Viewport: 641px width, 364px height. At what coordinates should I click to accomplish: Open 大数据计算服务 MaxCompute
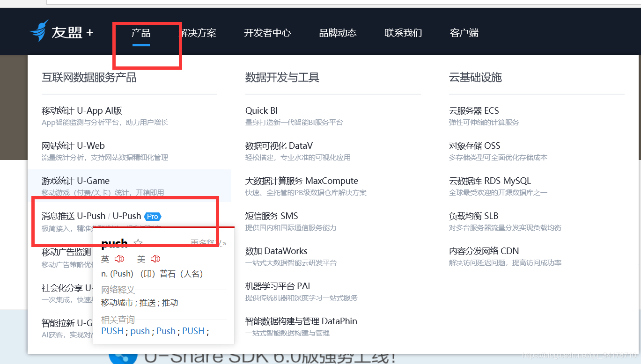click(302, 181)
